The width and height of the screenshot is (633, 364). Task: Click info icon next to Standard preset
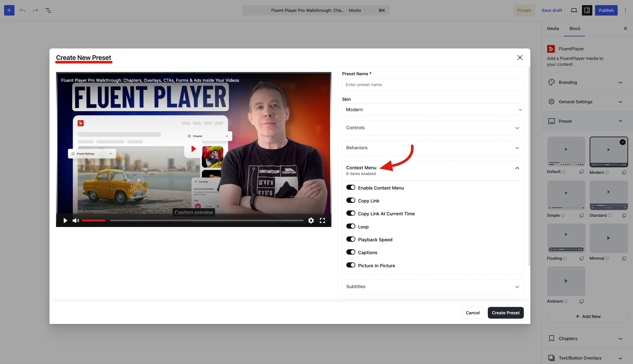click(x=609, y=216)
